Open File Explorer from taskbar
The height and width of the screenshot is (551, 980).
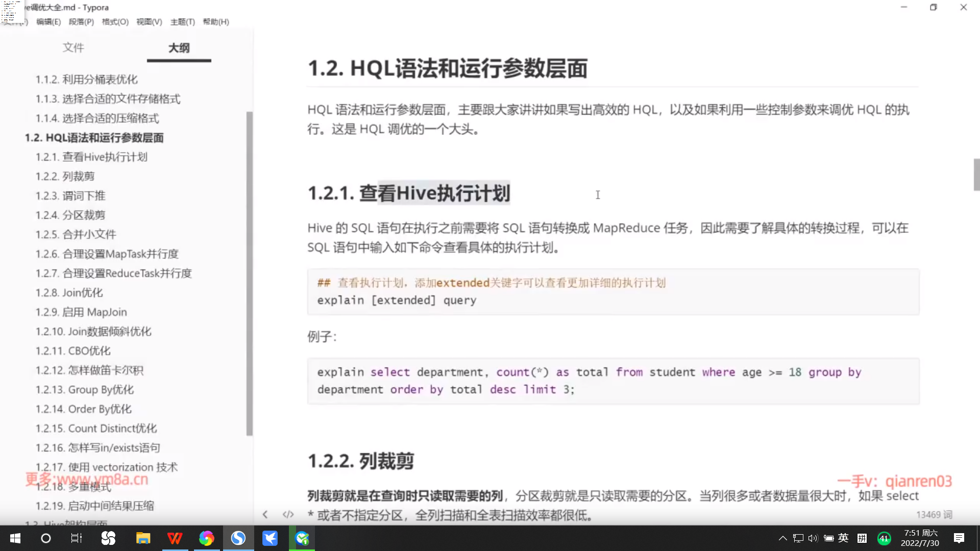(143, 538)
